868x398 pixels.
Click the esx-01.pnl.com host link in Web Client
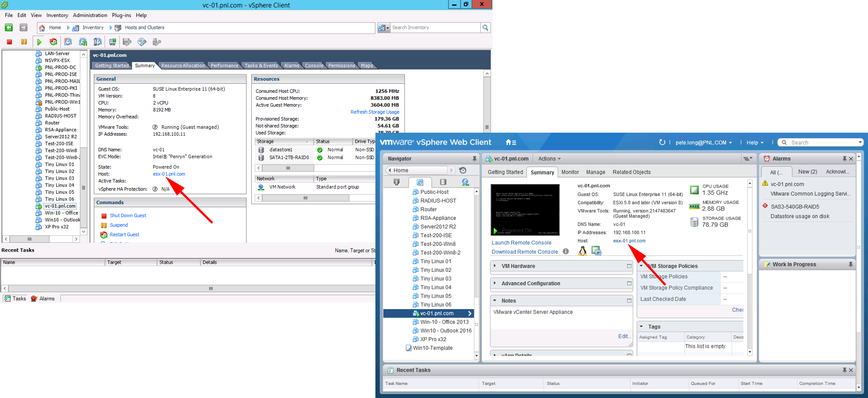click(629, 241)
